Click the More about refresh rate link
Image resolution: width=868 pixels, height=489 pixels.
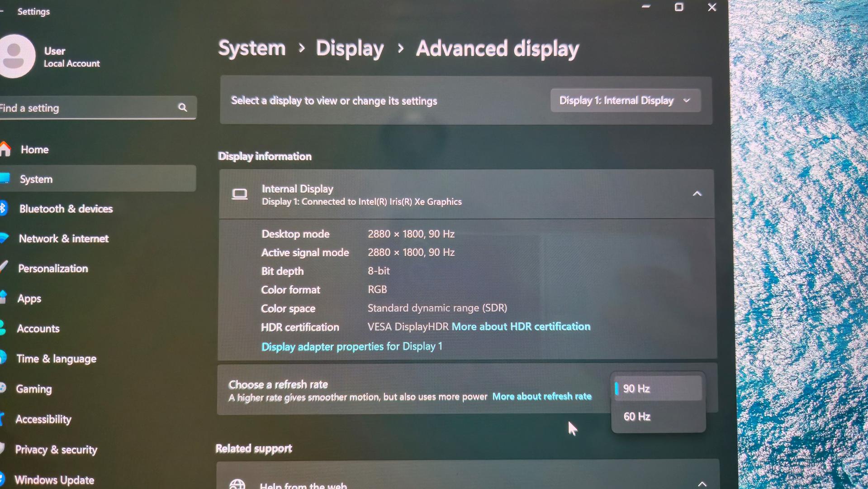(x=541, y=397)
